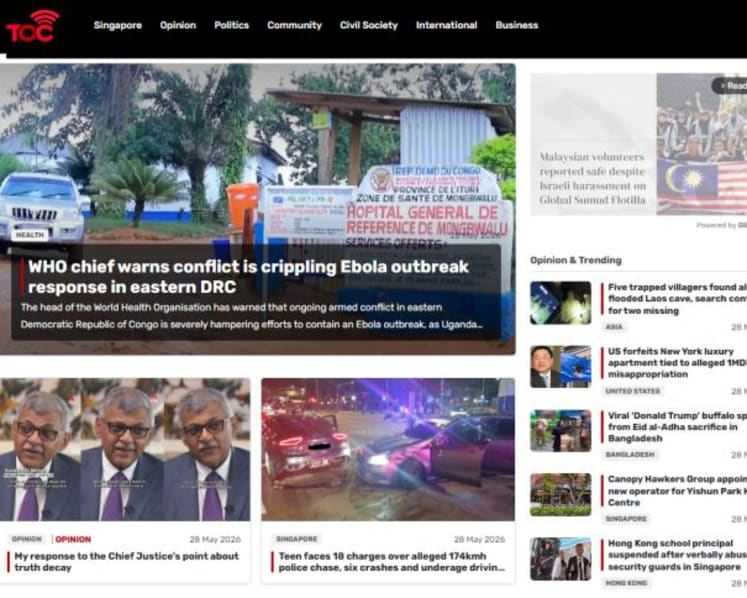Screen dimensions: 747x598
Task: Go to the Business section
Action: pos(516,25)
